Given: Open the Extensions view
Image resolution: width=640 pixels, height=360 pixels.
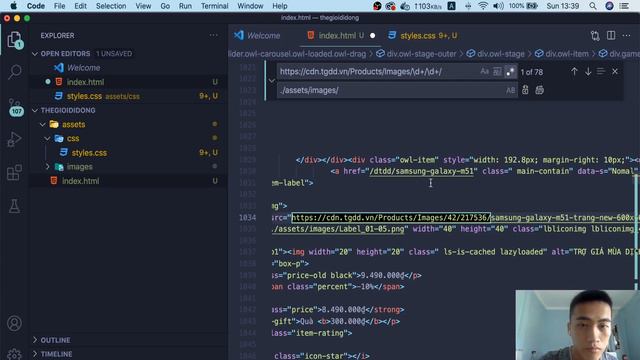Looking at the screenshot, I should pyautogui.click(x=14, y=172).
